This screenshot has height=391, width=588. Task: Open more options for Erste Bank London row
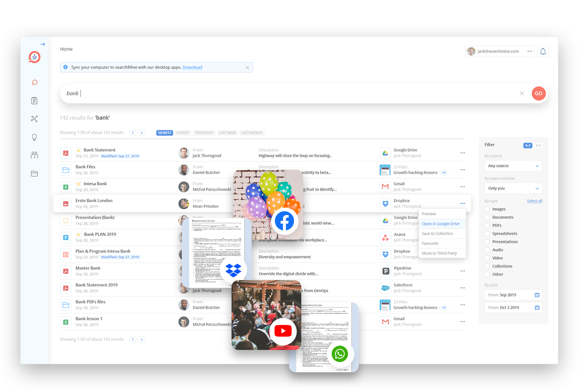click(x=463, y=203)
